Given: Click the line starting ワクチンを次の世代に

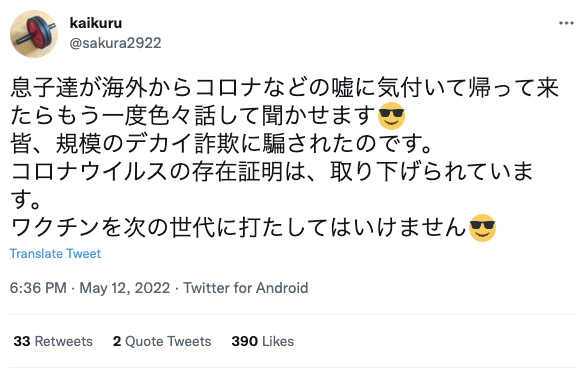Looking at the screenshot, I should point(253,228).
